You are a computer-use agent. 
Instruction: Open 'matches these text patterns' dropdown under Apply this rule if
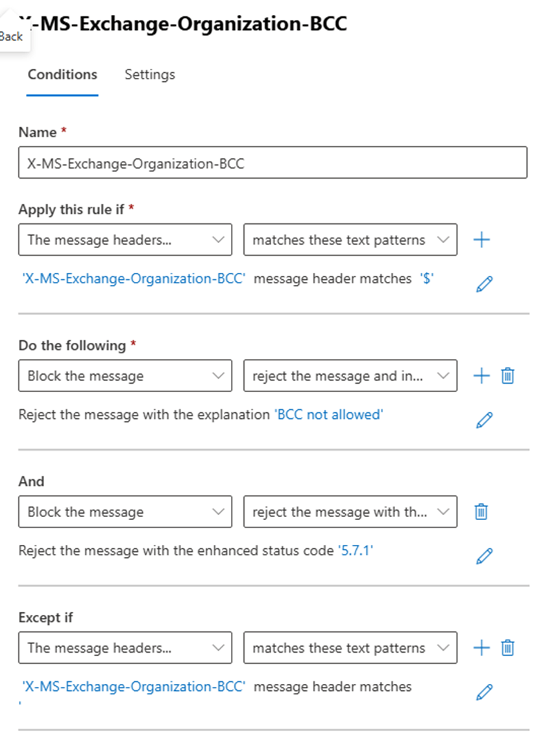(350, 240)
